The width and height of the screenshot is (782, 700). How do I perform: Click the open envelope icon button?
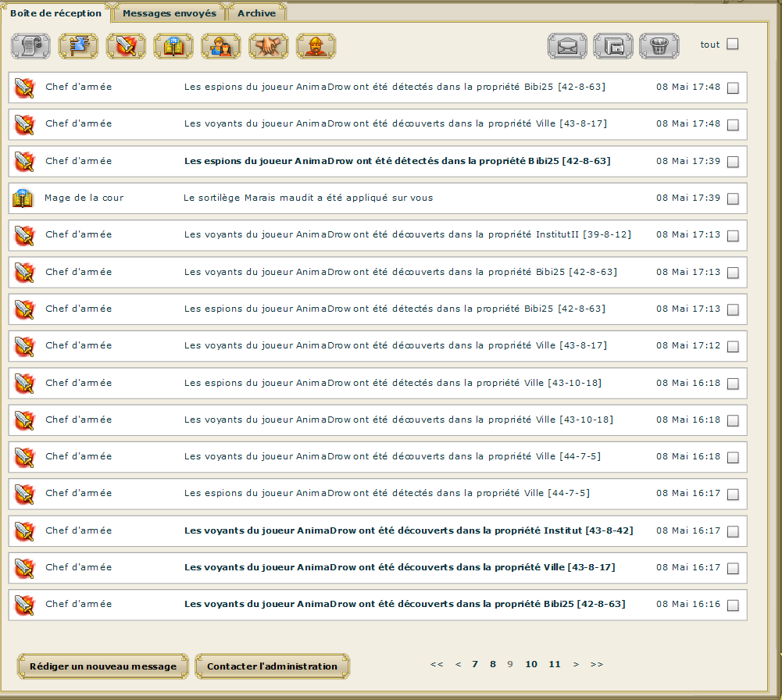(x=567, y=46)
